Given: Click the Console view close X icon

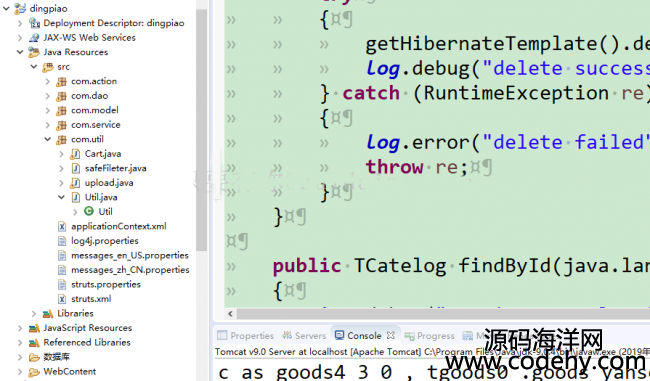Looking at the screenshot, I should pyautogui.click(x=390, y=335).
